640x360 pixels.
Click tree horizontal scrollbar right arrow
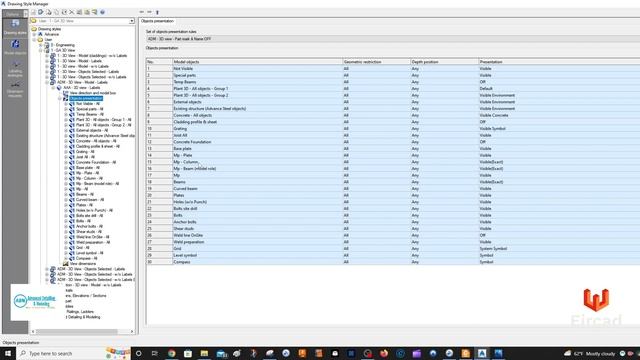tap(132, 331)
